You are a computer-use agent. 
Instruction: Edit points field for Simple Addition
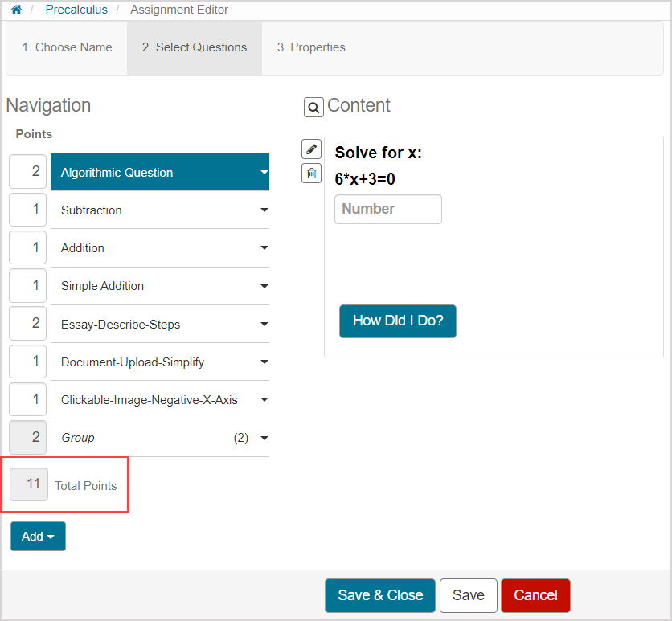coord(27,286)
